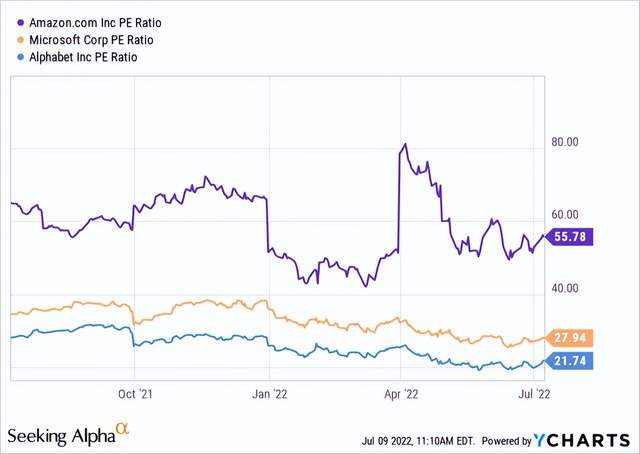Open the YCHARTS logo link

pyautogui.click(x=582, y=441)
